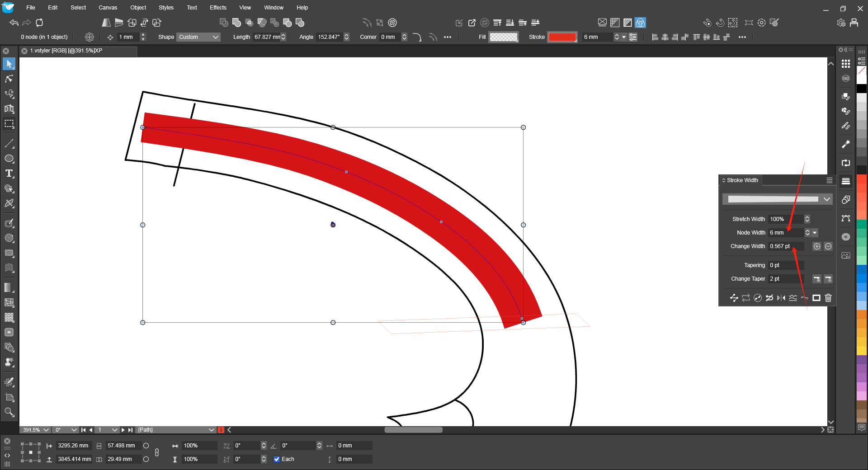Open the Shape Custom dropdown
Image resolution: width=868 pixels, height=470 pixels.
point(198,37)
